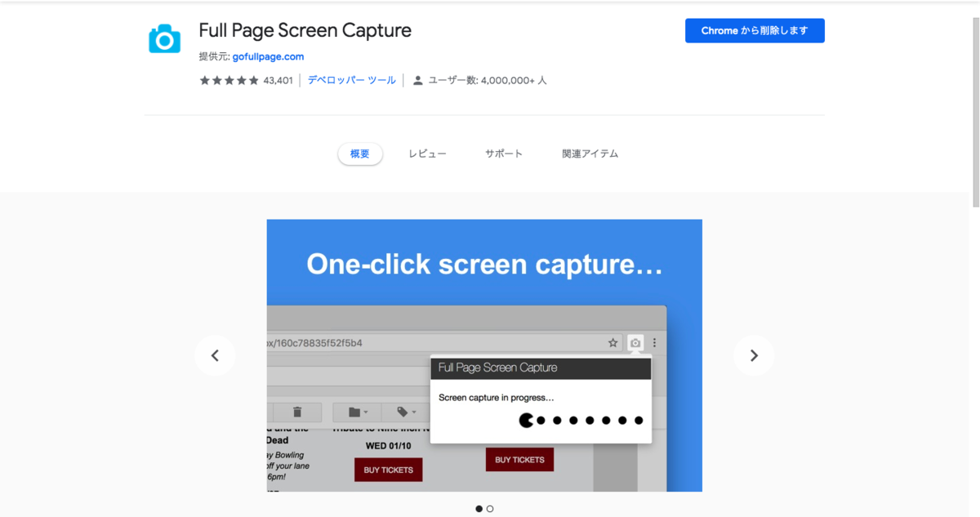The image size is (980, 517).
Task: Click the blue camera extension icon
Action: [164, 38]
